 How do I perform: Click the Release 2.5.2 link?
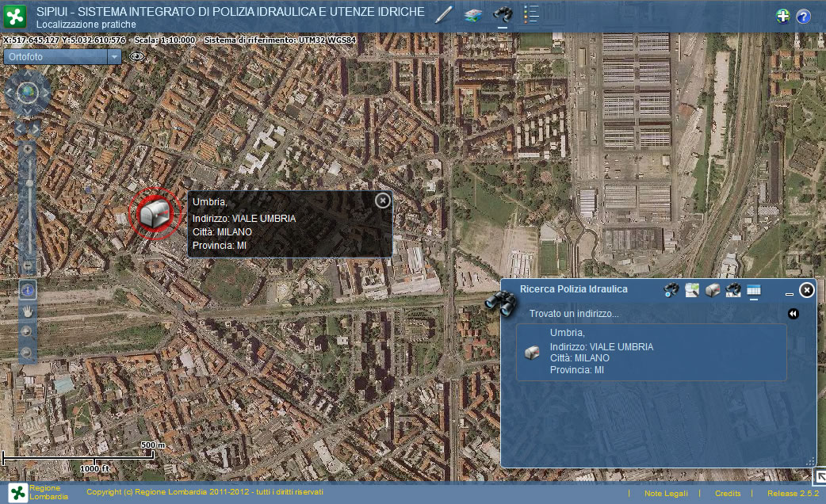[793, 494]
